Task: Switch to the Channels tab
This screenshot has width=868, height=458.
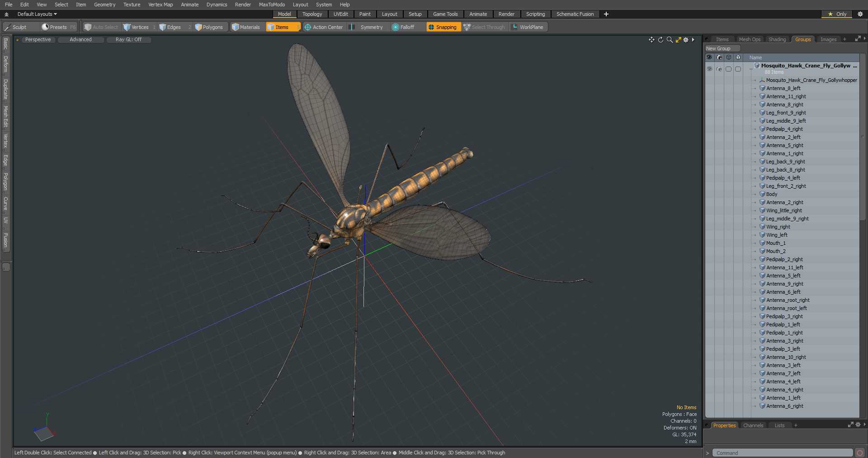Action: (x=753, y=425)
